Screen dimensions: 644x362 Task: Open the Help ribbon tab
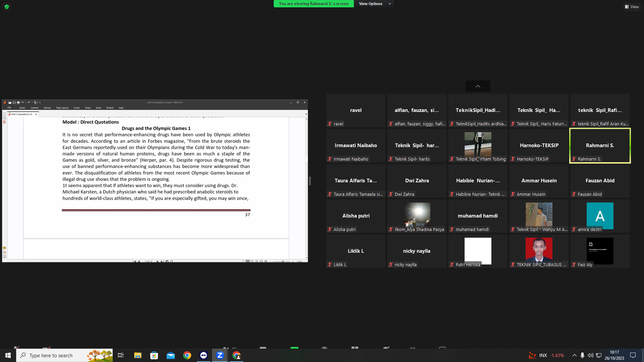tap(121, 108)
